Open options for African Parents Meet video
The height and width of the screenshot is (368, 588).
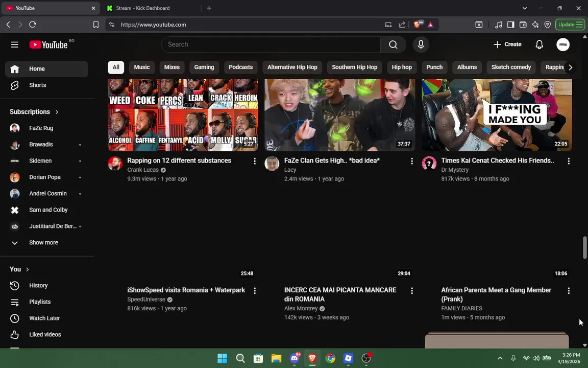coord(569,291)
